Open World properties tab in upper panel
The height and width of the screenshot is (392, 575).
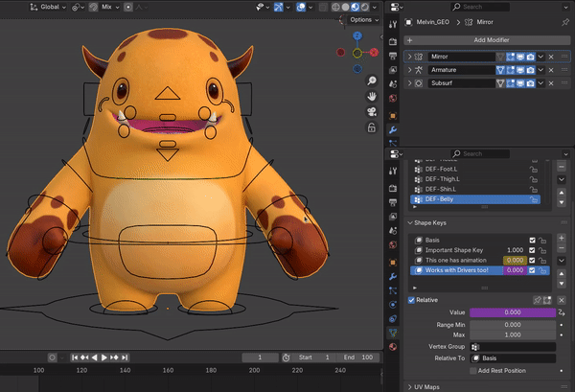393,99
